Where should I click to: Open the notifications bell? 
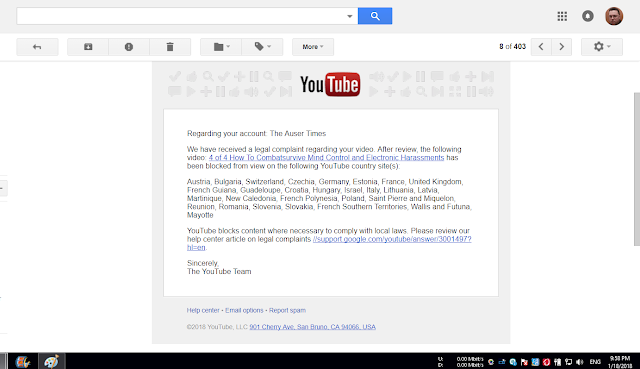pyautogui.click(x=588, y=16)
